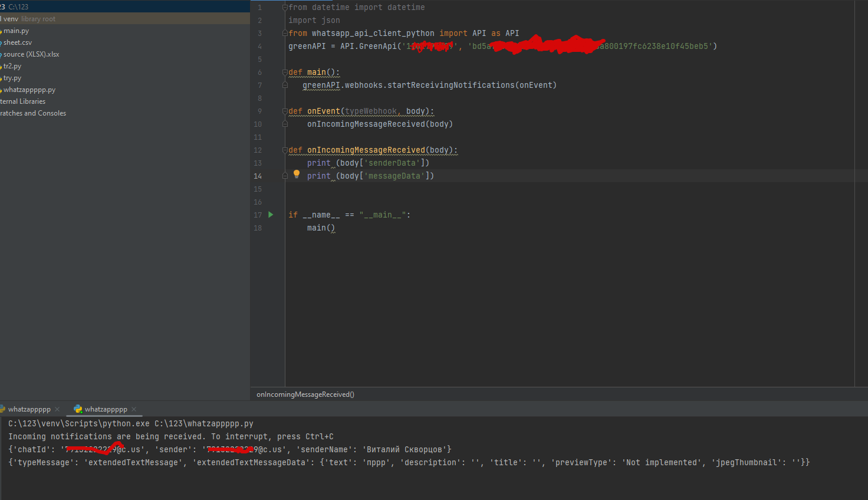Collapse the main() function fold marker
The height and width of the screenshot is (500, 868).
(285, 73)
